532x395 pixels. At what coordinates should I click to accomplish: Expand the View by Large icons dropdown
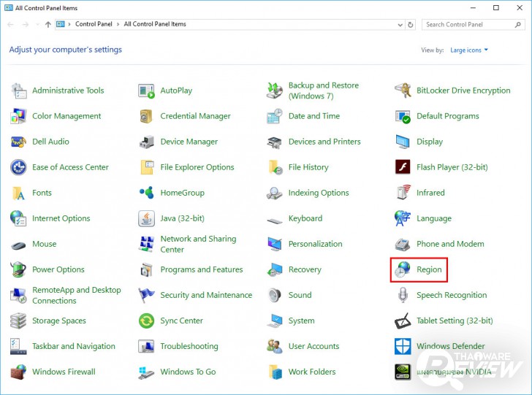tap(469, 50)
